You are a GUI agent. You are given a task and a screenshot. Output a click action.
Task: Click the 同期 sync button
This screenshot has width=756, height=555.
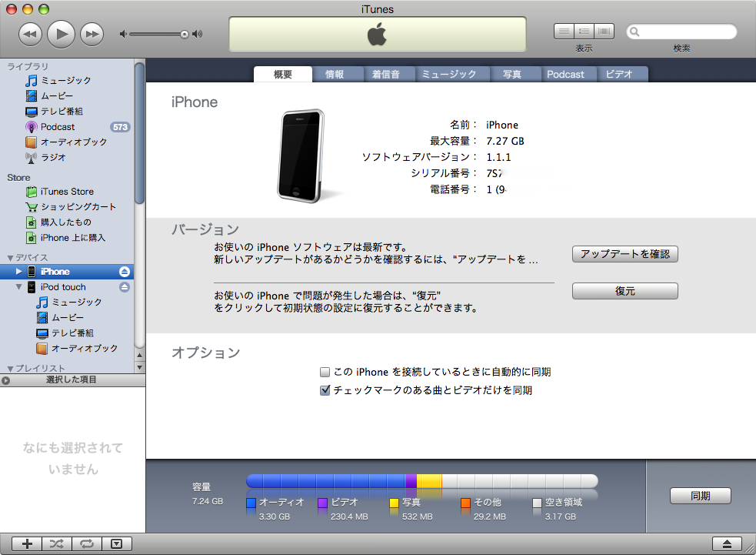[700, 496]
